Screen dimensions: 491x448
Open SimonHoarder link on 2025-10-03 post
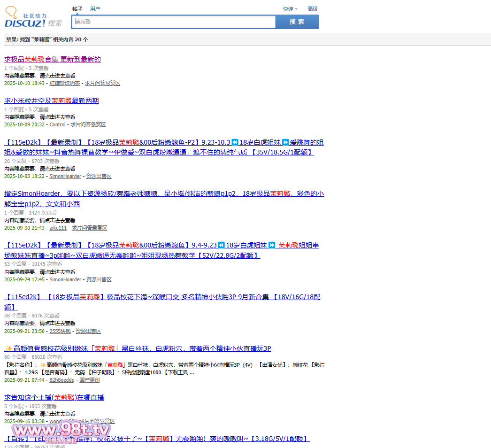point(65,176)
